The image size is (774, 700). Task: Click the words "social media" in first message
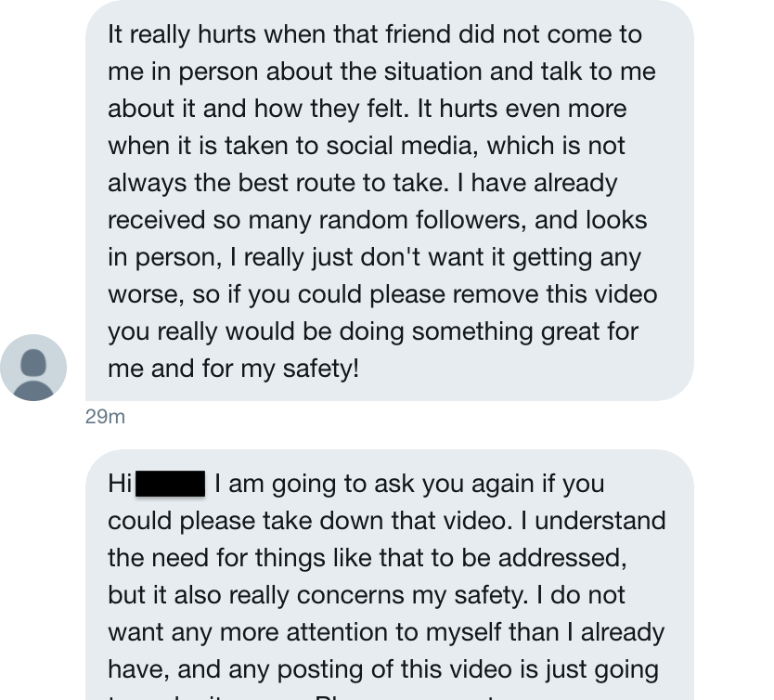tap(399, 146)
